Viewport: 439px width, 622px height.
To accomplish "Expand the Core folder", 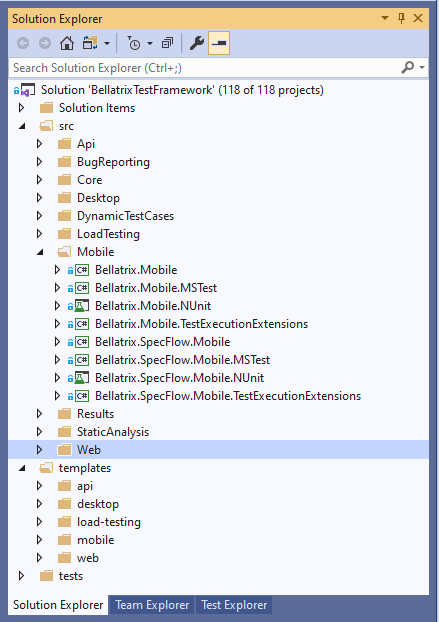I will [40, 180].
